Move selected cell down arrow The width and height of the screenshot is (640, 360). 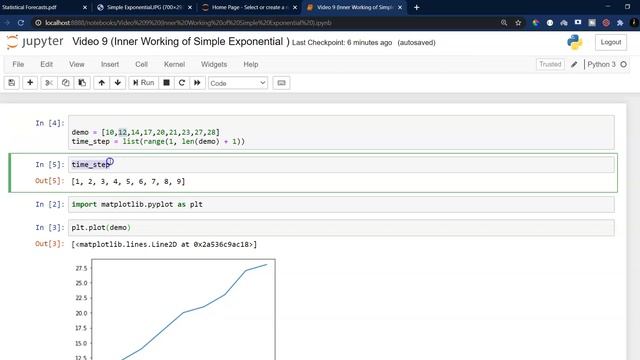(118, 83)
